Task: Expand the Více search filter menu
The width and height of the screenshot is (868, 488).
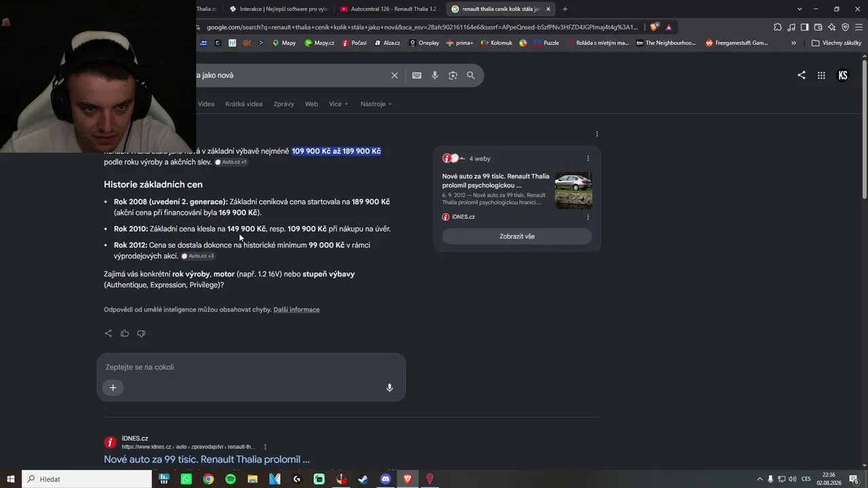Action: pos(338,104)
